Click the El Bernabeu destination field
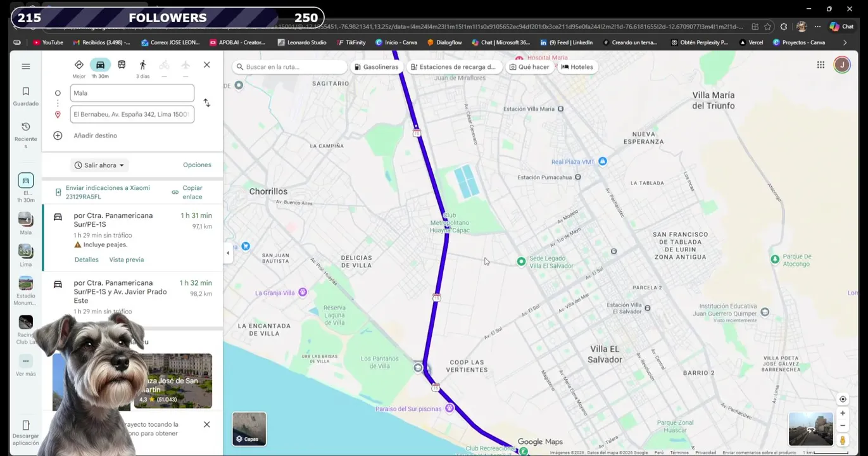 pos(132,115)
